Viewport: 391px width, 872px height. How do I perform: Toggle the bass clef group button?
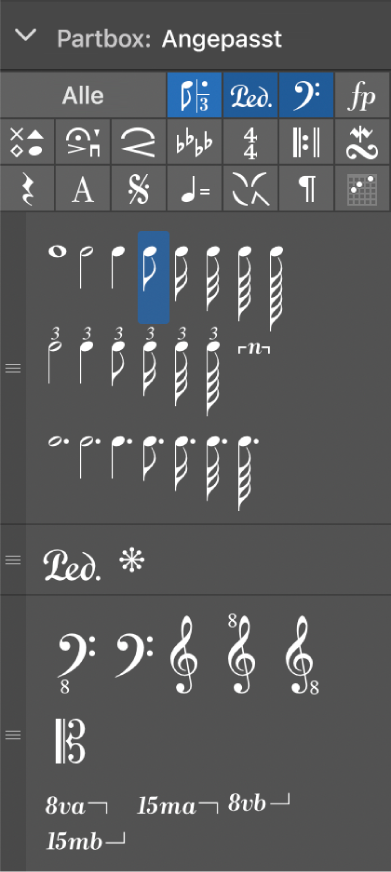point(306,96)
